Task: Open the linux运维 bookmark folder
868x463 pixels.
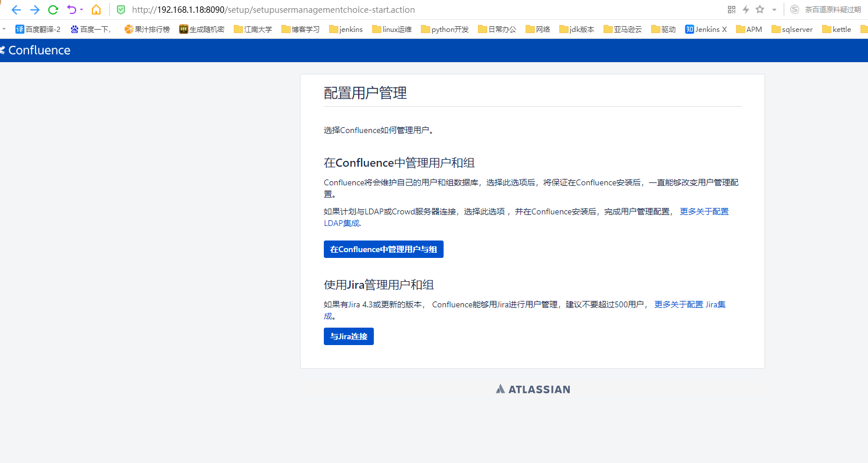Action: [391, 29]
